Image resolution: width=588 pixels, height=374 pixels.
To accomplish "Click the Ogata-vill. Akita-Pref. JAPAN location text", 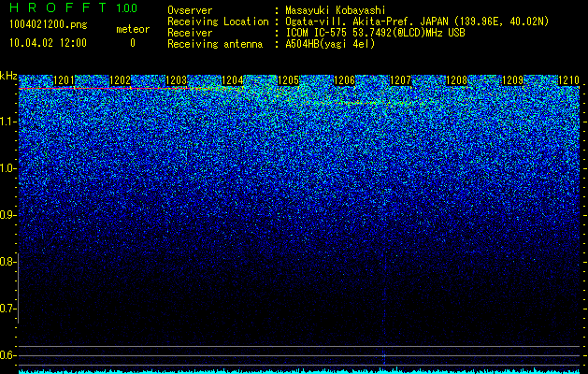I will click(417, 22).
